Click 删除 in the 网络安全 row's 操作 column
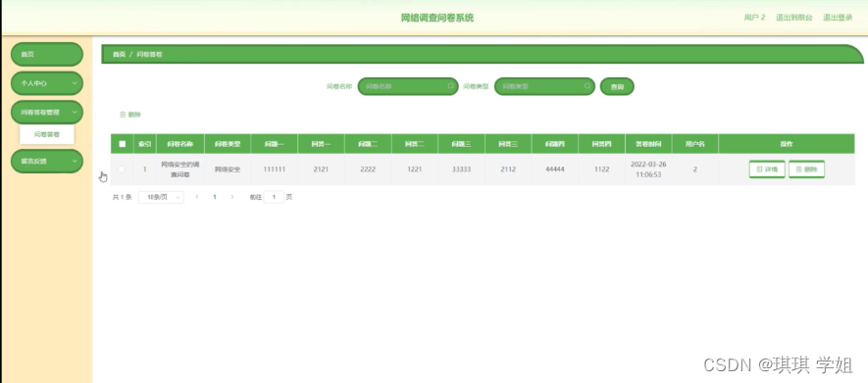Viewport: 868px width, 383px height. pos(806,169)
